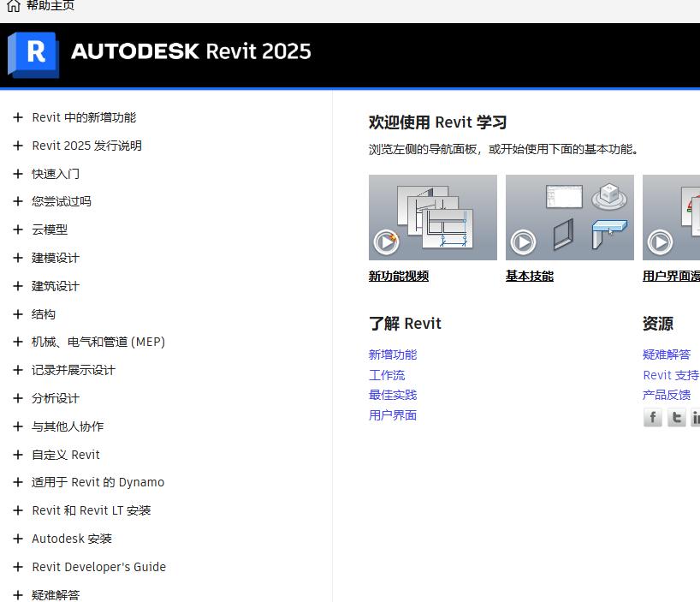Expand the 'Revit 中的新增功能' tree node

pyautogui.click(x=17, y=117)
